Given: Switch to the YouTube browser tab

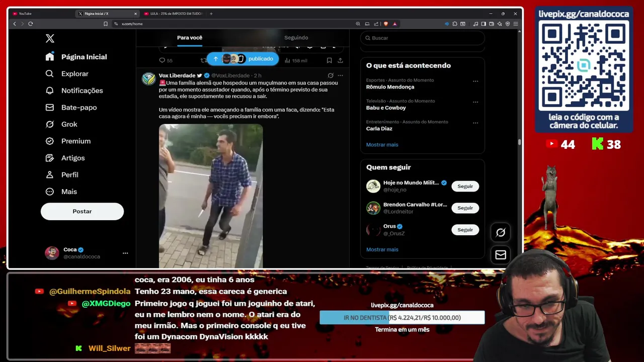Looking at the screenshot, I should pyautogui.click(x=42, y=14).
